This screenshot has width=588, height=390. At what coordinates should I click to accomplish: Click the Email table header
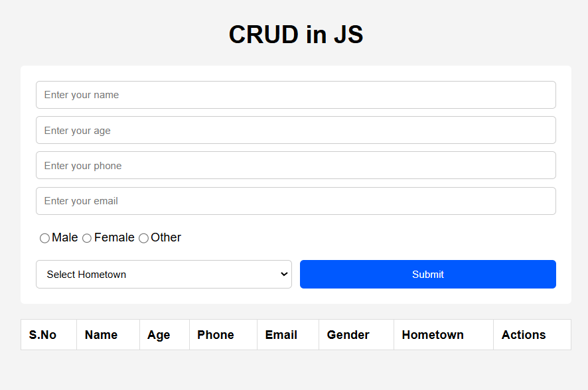point(281,335)
